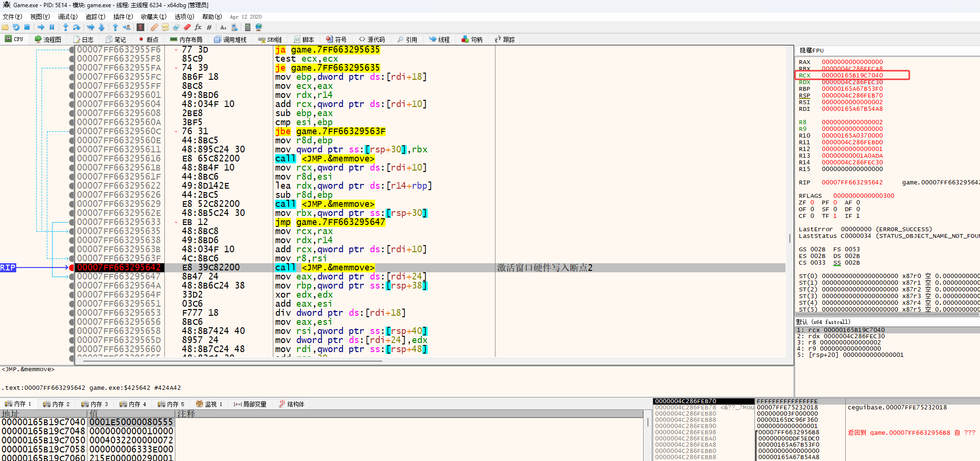Click the run to user code icon

pos(127,27)
